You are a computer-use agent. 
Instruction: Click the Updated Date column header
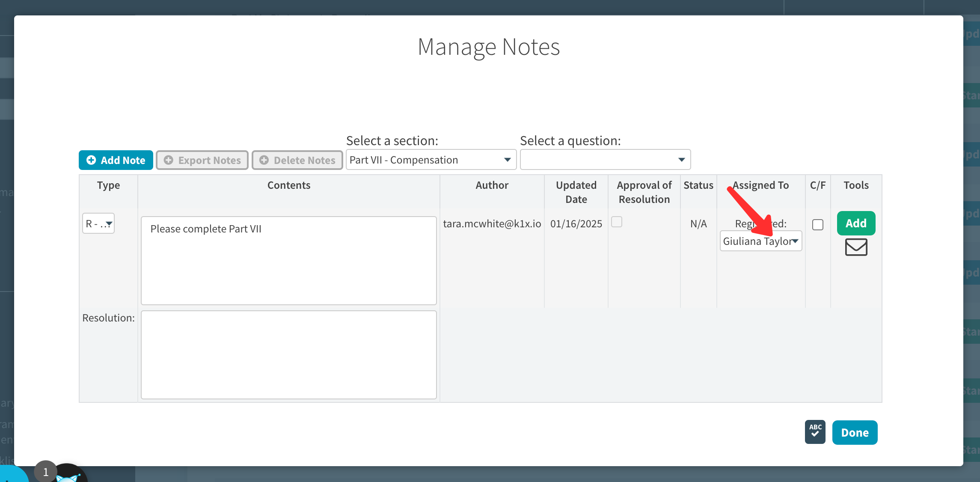(x=576, y=192)
